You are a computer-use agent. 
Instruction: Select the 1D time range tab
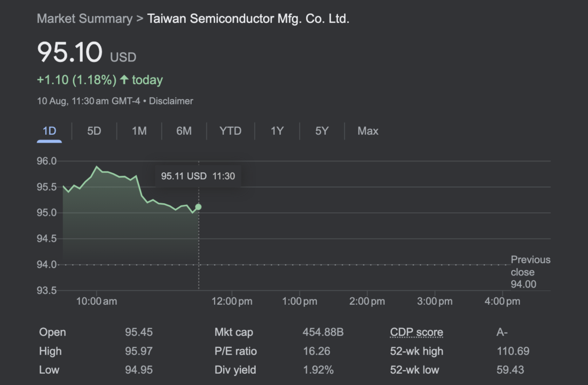click(x=50, y=131)
